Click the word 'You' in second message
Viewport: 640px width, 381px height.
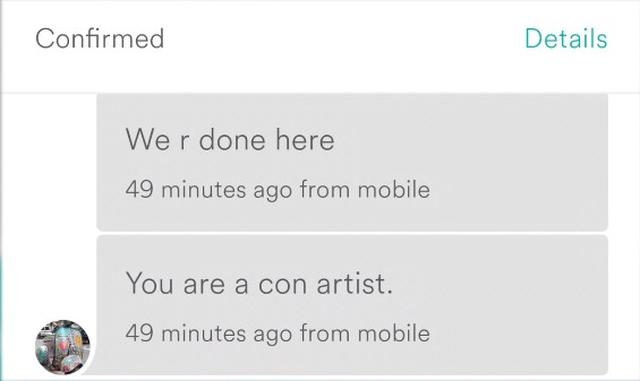click(x=149, y=283)
